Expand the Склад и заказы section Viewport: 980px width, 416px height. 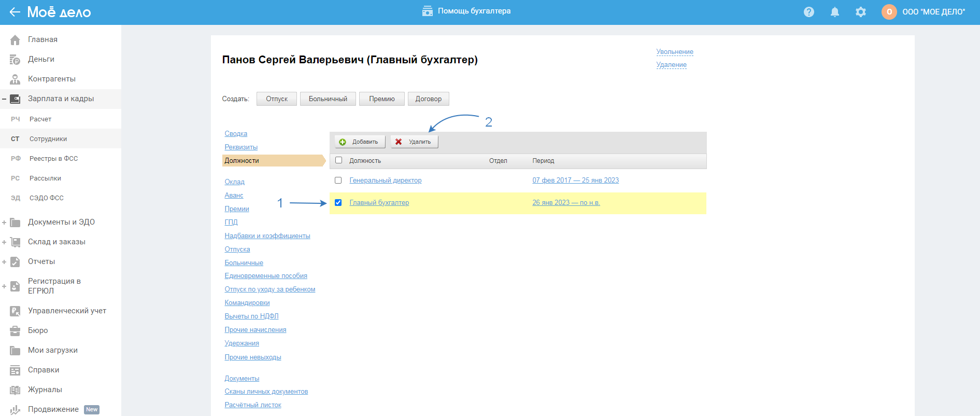click(4, 242)
